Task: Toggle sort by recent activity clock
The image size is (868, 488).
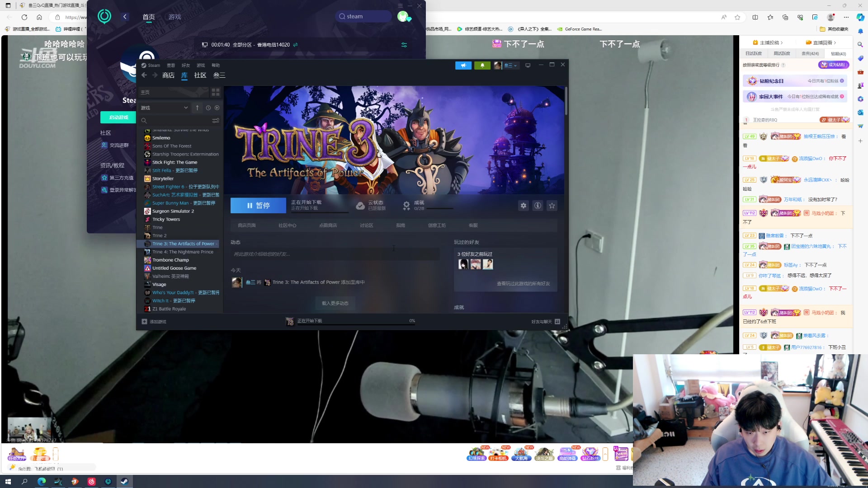Action: pos(208,108)
